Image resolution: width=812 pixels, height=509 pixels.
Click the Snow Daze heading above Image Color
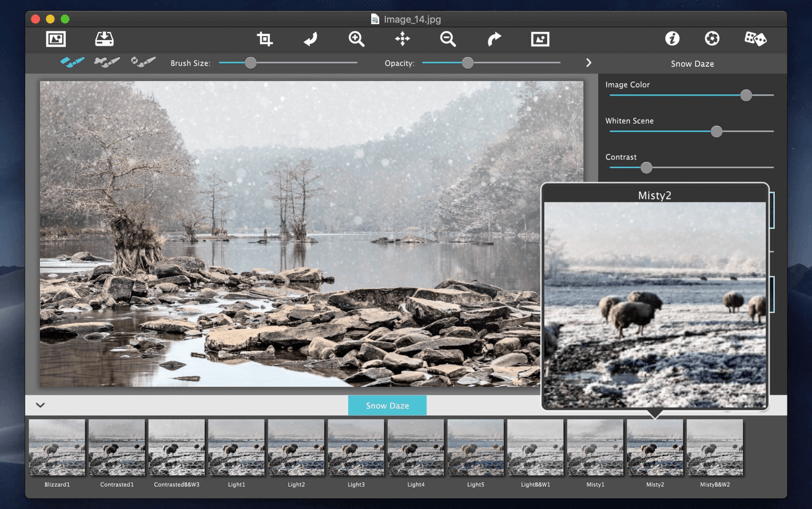coord(692,63)
